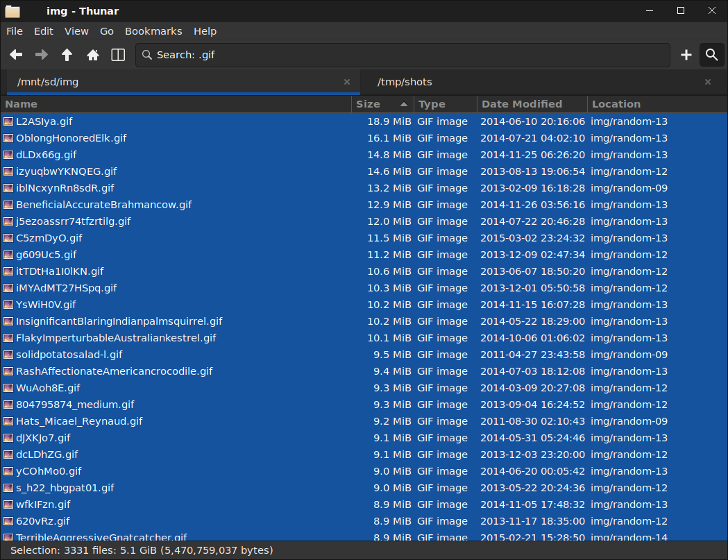
Task: Click the 18.9 MiB size cell
Action: (x=389, y=121)
